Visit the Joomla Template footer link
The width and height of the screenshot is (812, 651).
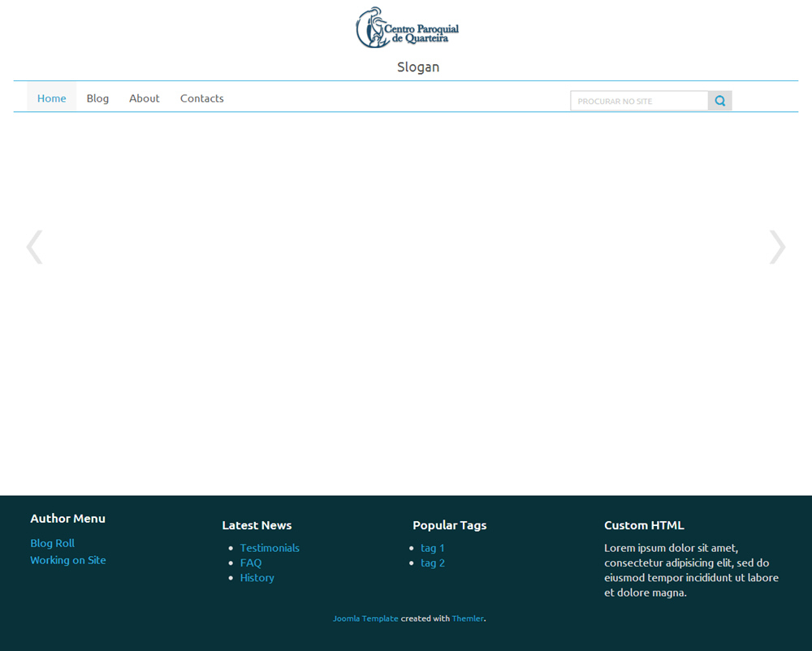pyautogui.click(x=365, y=619)
